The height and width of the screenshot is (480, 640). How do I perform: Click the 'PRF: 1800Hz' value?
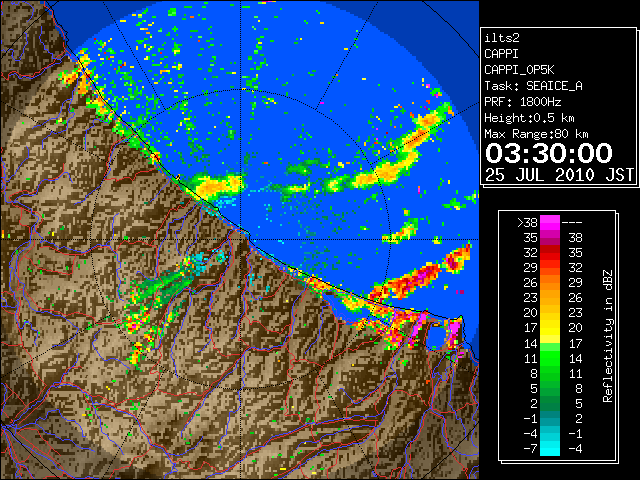coord(522,102)
